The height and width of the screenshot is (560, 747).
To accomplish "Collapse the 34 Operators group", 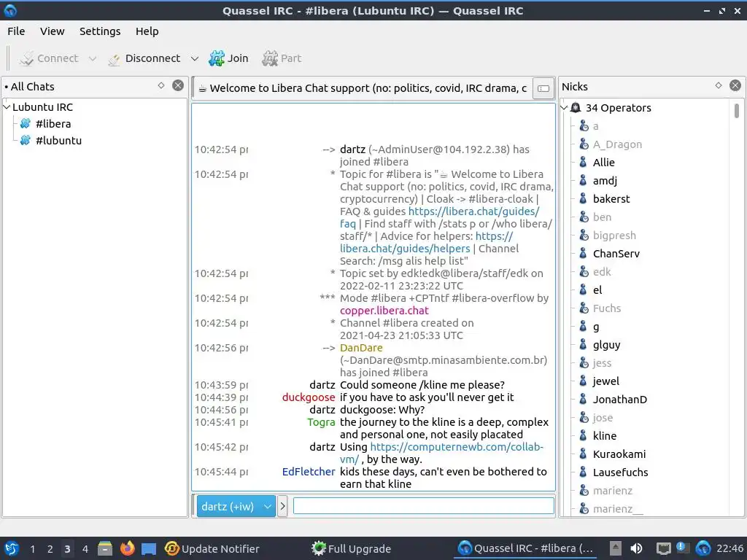I will pyautogui.click(x=564, y=108).
